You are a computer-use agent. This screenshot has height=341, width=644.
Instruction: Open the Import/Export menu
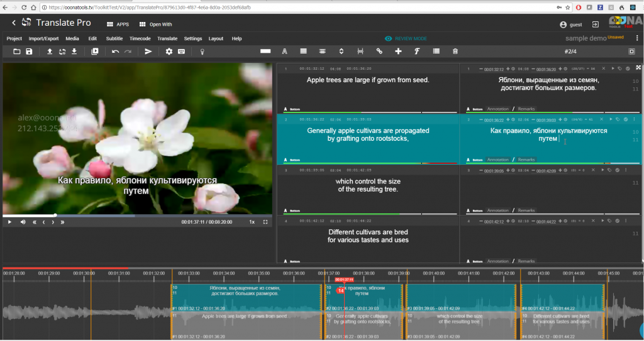click(x=43, y=38)
